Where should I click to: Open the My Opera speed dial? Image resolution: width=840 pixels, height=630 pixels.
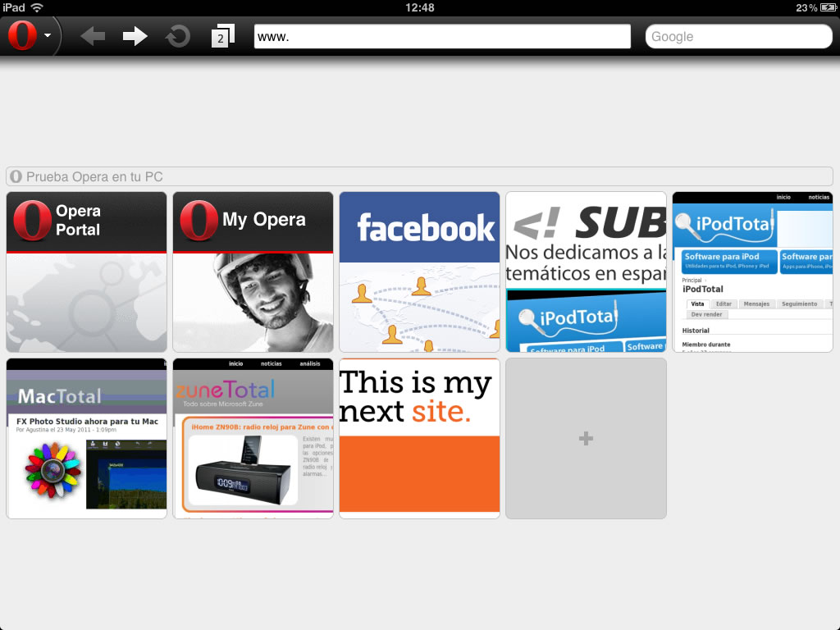click(x=253, y=272)
